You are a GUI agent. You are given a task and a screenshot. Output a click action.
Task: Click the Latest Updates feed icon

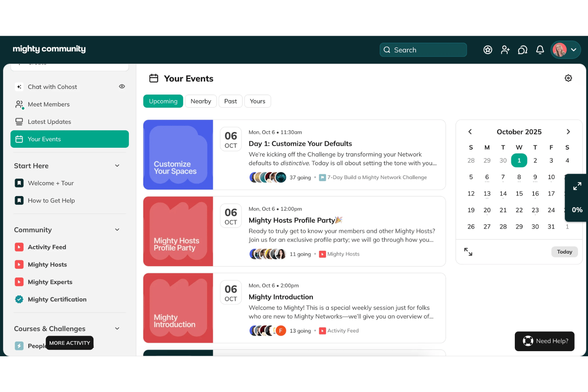pos(19,122)
